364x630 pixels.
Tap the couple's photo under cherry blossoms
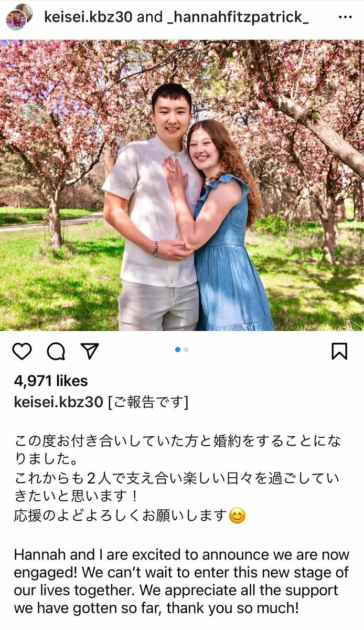click(182, 185)
